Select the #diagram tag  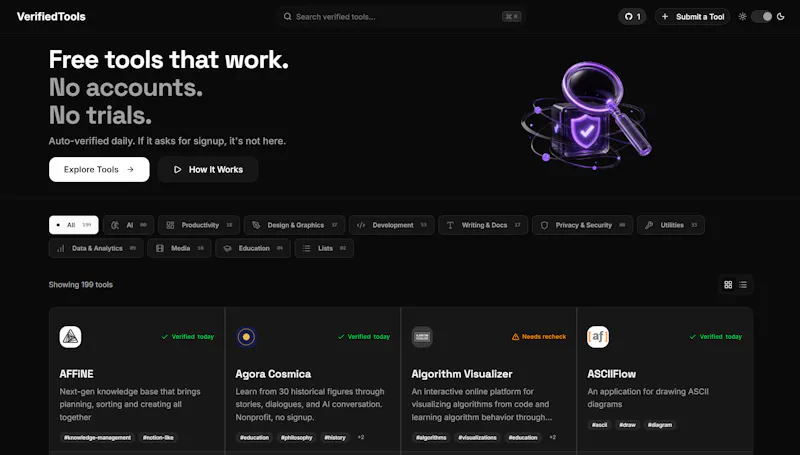click(x=660, y=425)
